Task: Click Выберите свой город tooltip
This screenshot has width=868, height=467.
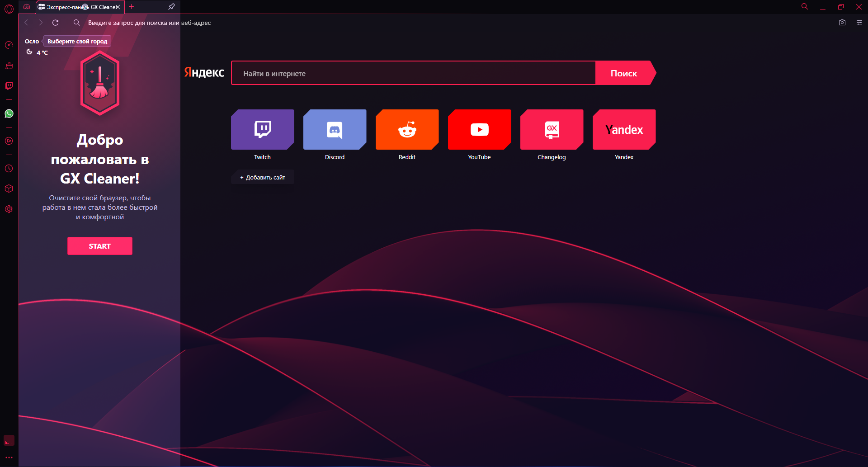Action: coord(77,41)
